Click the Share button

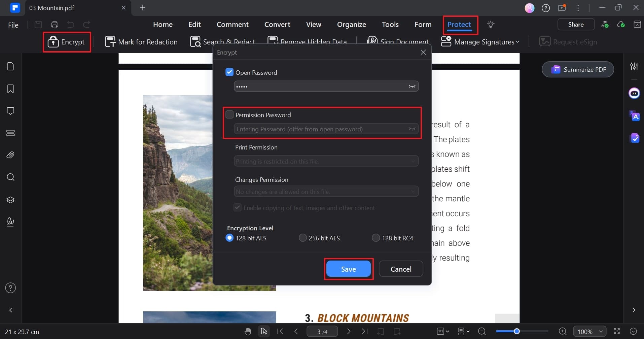point(576,24)
